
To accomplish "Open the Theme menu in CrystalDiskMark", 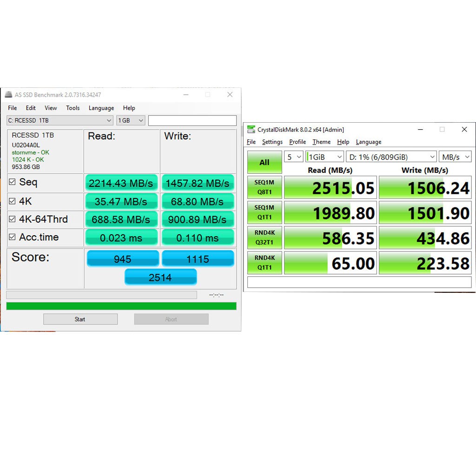I will pos(321,142).
